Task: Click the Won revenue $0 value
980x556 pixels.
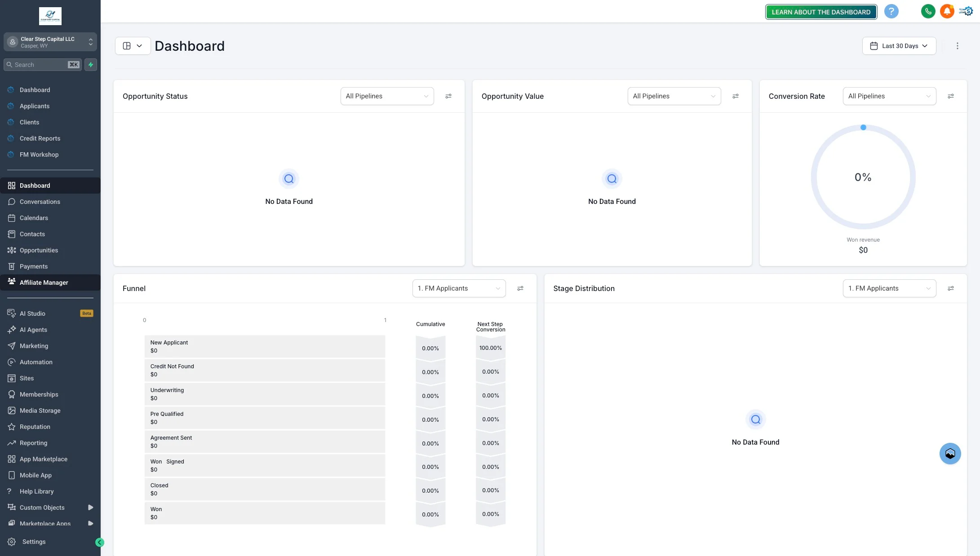Action: pos(863,250)
